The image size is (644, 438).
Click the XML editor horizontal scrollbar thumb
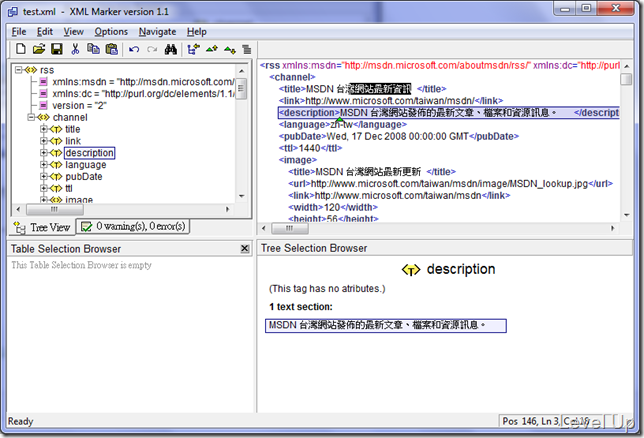pos(290,228)
